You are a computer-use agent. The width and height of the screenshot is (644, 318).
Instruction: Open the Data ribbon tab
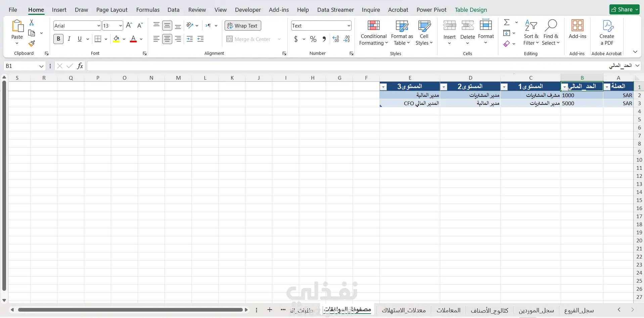click(174, 10)
